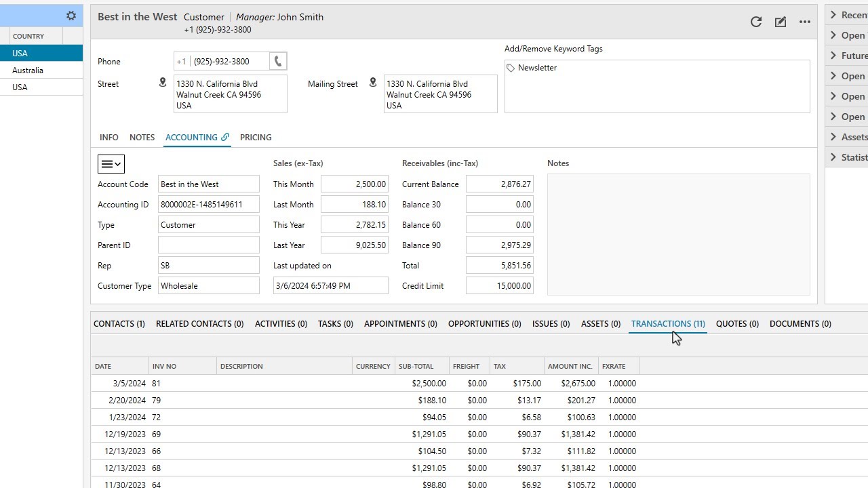The width and height of the screenshot is (868, 488).
Task: Switch to the INFO tab
Action: (109, 137)
